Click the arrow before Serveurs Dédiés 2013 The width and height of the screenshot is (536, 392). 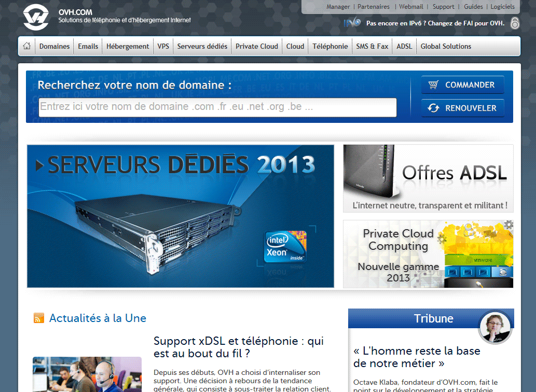pos(39,165)
